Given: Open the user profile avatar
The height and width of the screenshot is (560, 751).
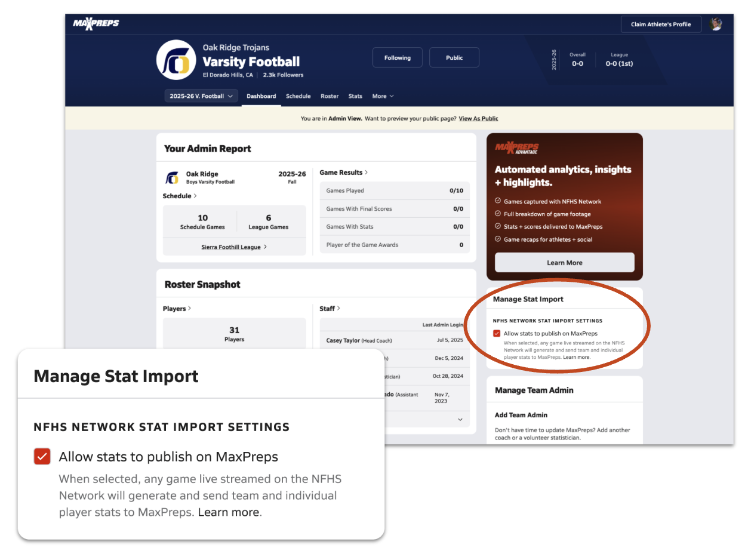Looking at the screenshot, I should [715, 24].
